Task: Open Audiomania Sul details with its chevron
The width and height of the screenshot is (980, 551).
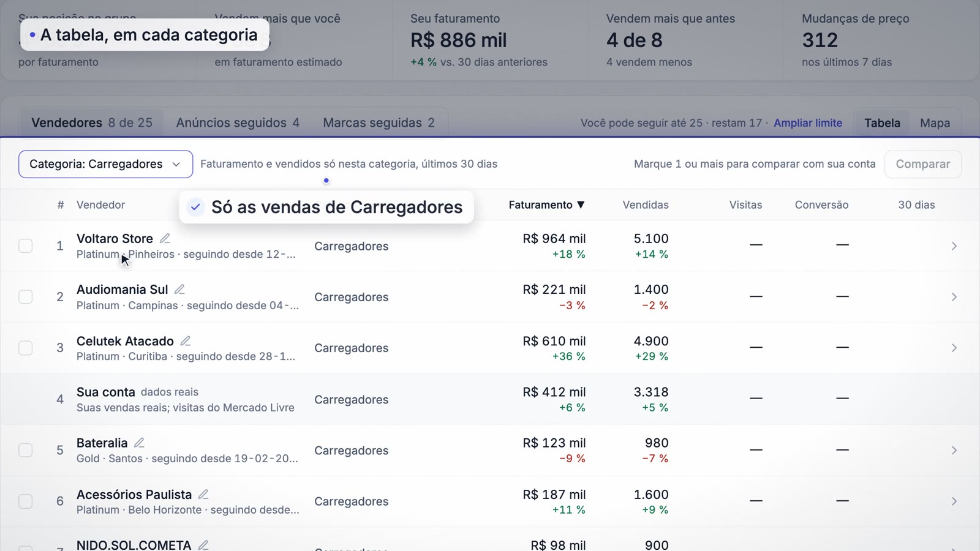Action: (954, 297)
